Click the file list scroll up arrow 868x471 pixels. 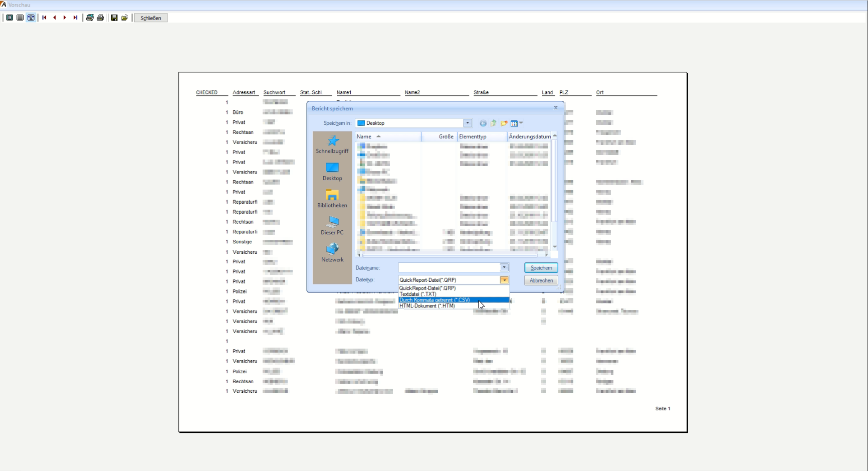(x=555, y=135)
